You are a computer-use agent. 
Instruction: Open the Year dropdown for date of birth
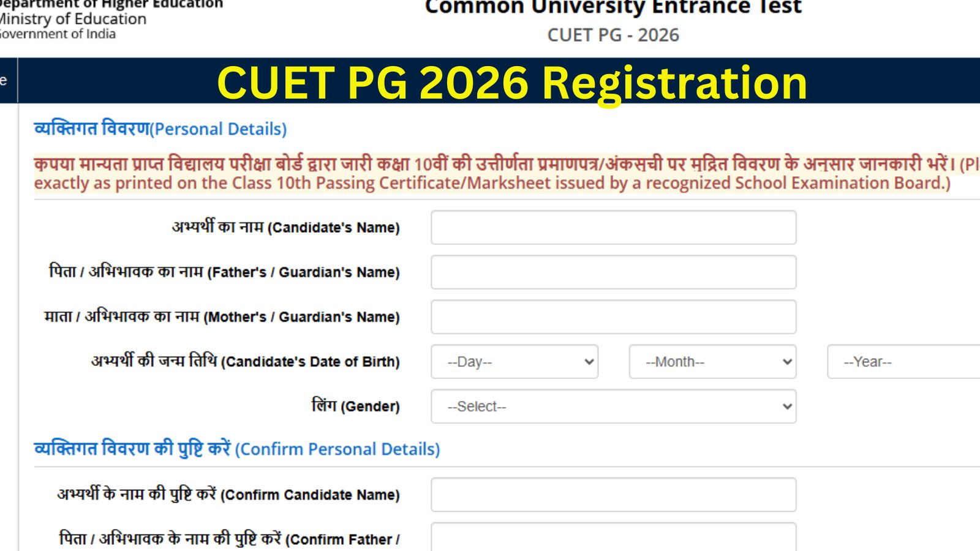[900, 362]
